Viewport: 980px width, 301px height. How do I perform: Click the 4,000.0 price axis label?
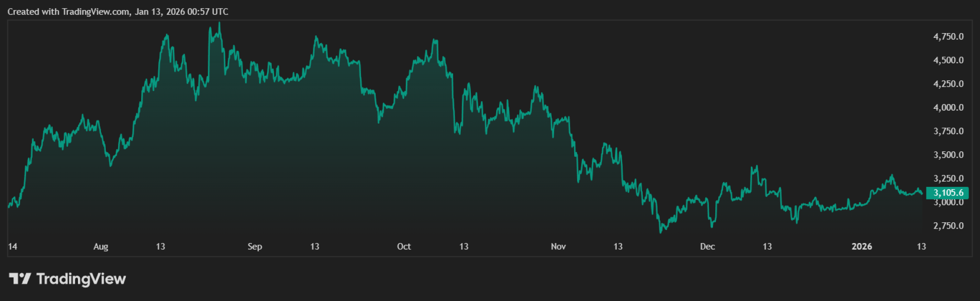point(948,107)
